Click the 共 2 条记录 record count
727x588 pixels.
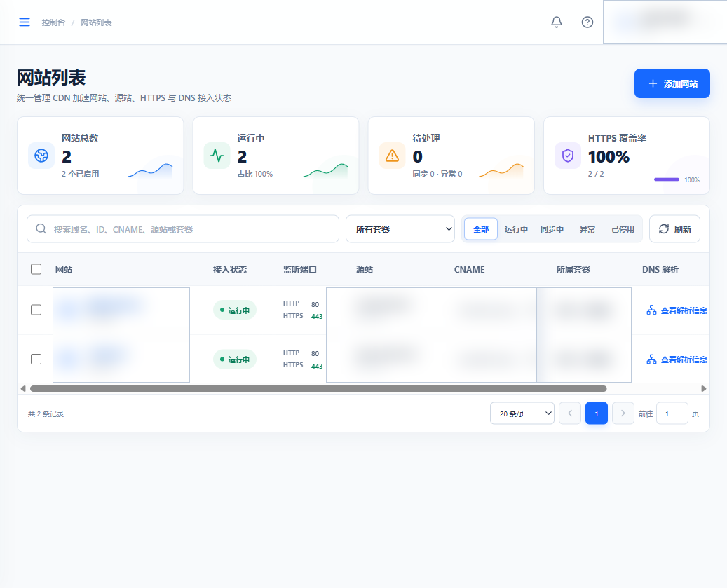(x=46, y=413)
